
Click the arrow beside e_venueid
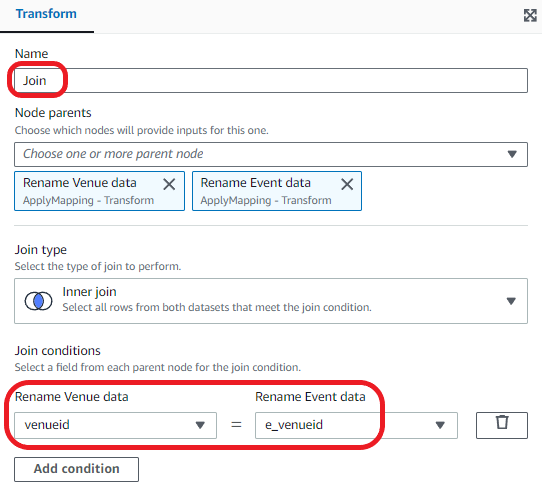click(440, 425)
